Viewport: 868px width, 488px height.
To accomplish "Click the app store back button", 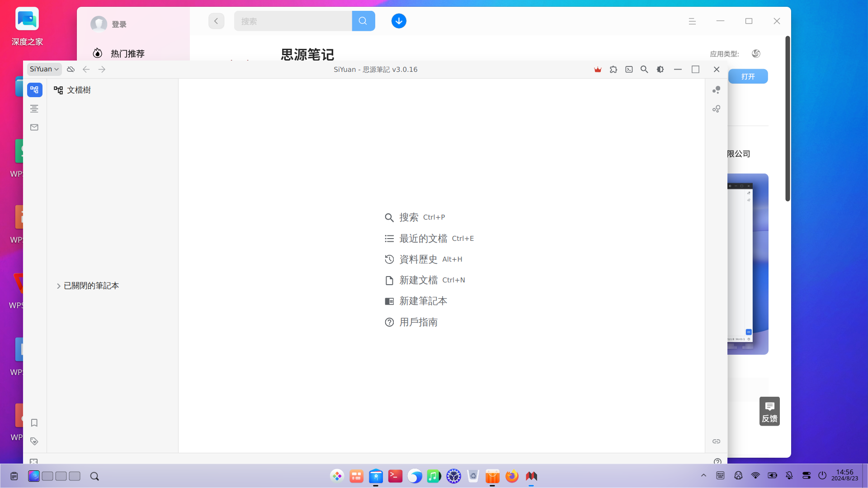I will (x=216, y=21).
